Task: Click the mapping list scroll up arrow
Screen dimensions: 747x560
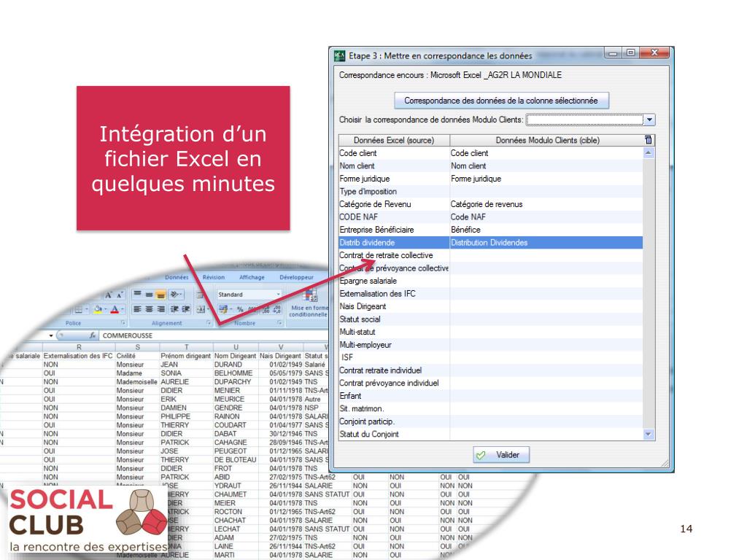Action: (649, 153)
